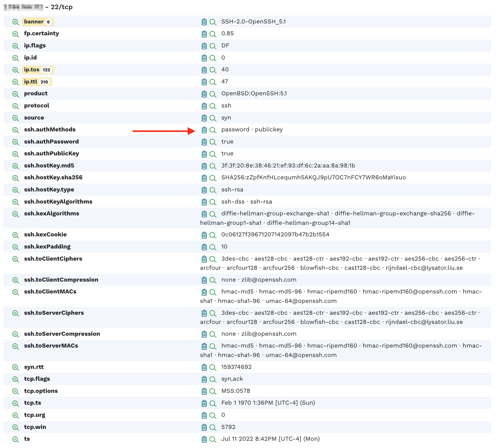Copy the ssh.kexCookie value
The image size is (496, 448).
coord(204,235)
